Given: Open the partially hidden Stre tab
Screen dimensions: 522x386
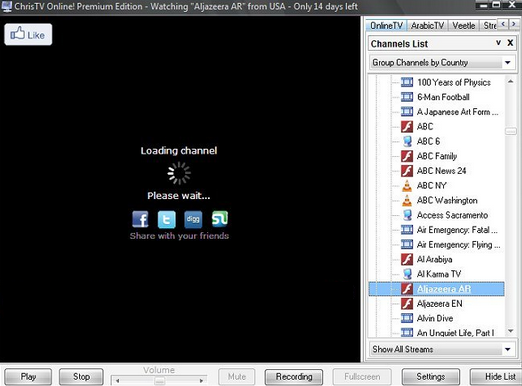Looking at the screenshot, I should tap(489, 26).
